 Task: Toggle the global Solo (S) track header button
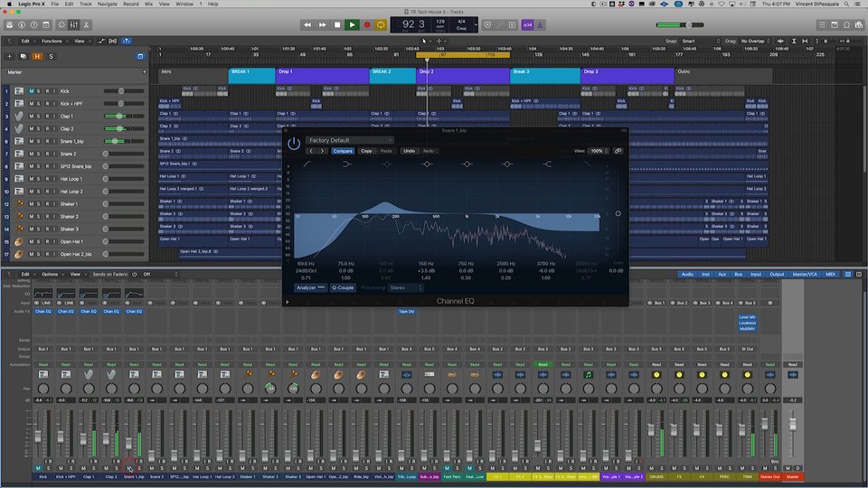51,56
